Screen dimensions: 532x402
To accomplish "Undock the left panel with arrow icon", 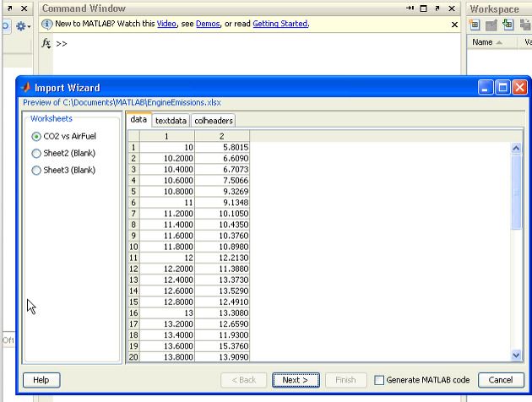I will (10, 8).
